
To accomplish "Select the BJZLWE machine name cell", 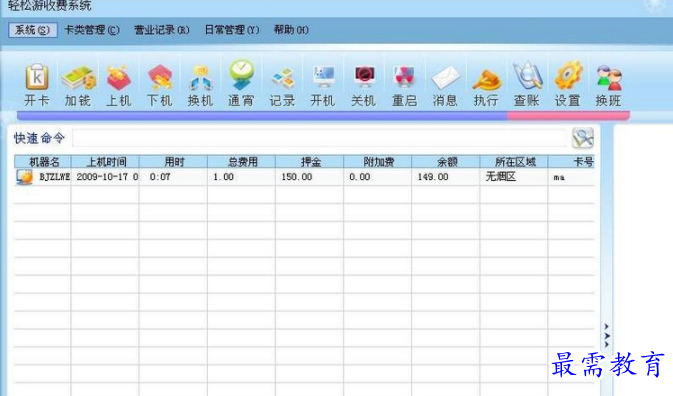I will pyautogui.click(x=55, y=177).
